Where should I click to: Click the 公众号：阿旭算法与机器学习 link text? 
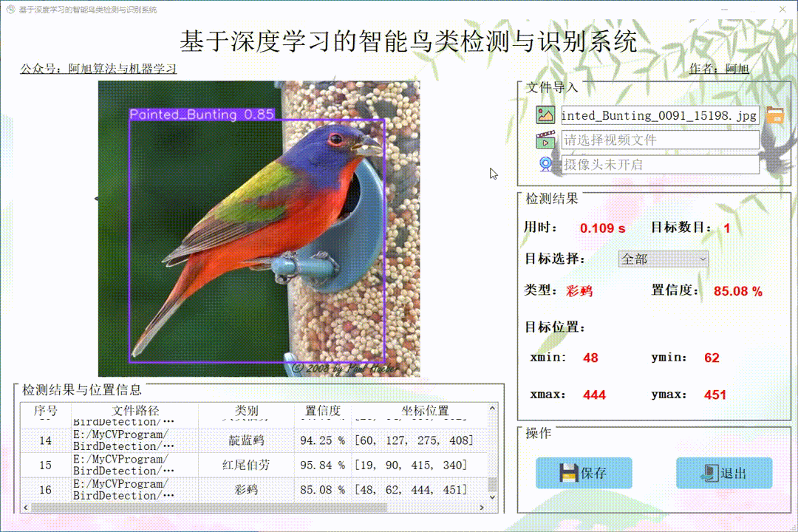point(98,68)
